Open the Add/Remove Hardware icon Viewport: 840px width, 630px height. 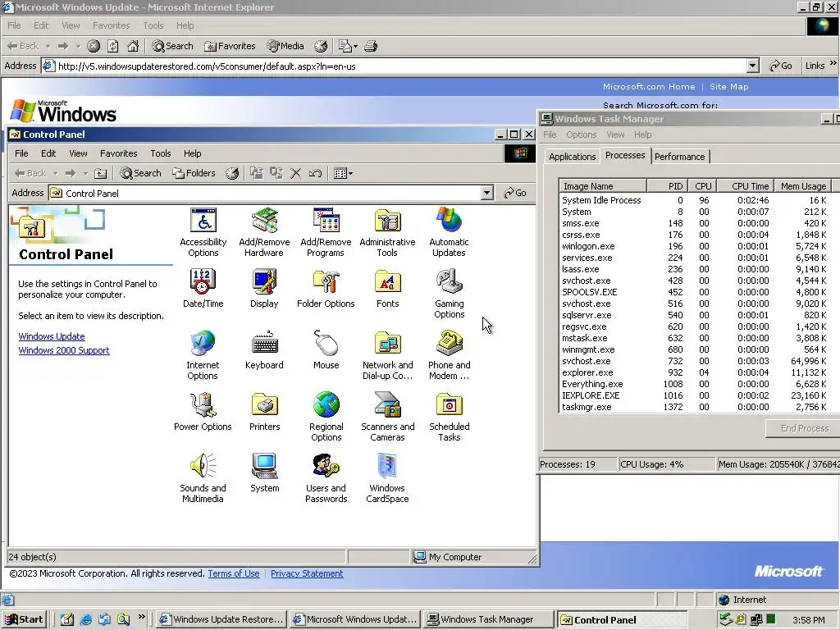[x=264, y=232]
